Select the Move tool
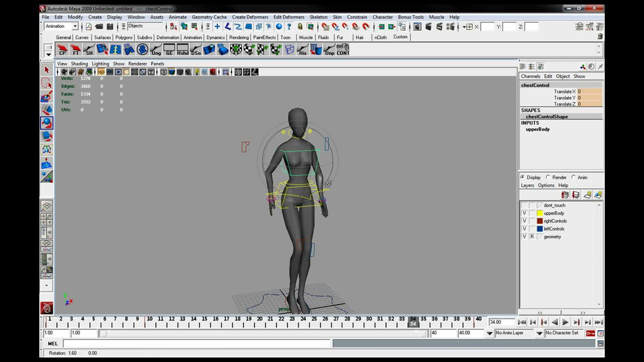Viewport: 644px width, 362px height. (x=47, y=110)
